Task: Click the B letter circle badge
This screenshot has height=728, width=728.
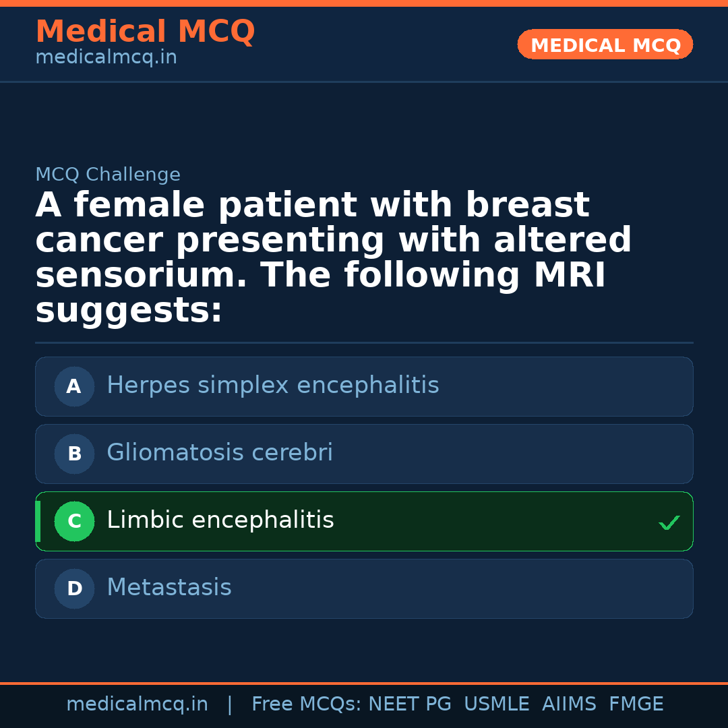Action: pos(74,454)
